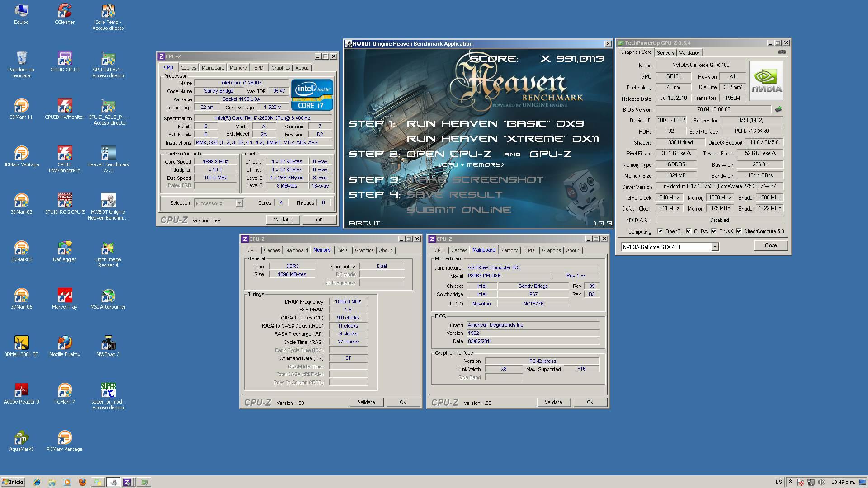
Task: Open Validation tab in GPU-Z
Action: coord(690,53)
